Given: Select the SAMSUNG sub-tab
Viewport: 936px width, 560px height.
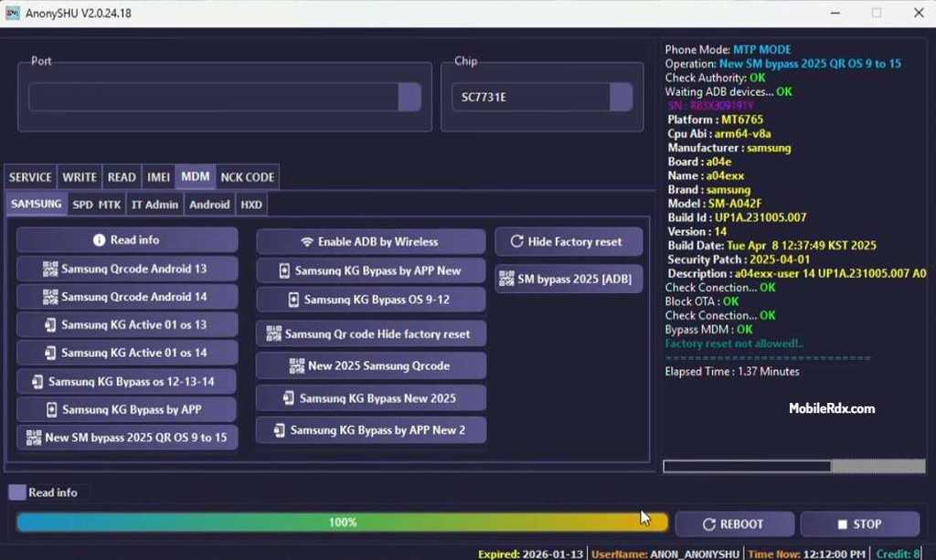Looking at the screenshot, I should (37, 204).
